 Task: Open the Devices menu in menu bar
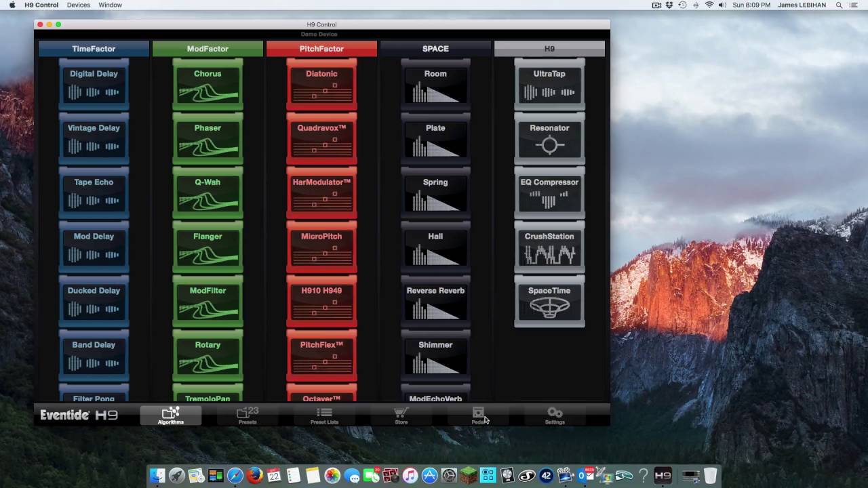tap(79, 5)
